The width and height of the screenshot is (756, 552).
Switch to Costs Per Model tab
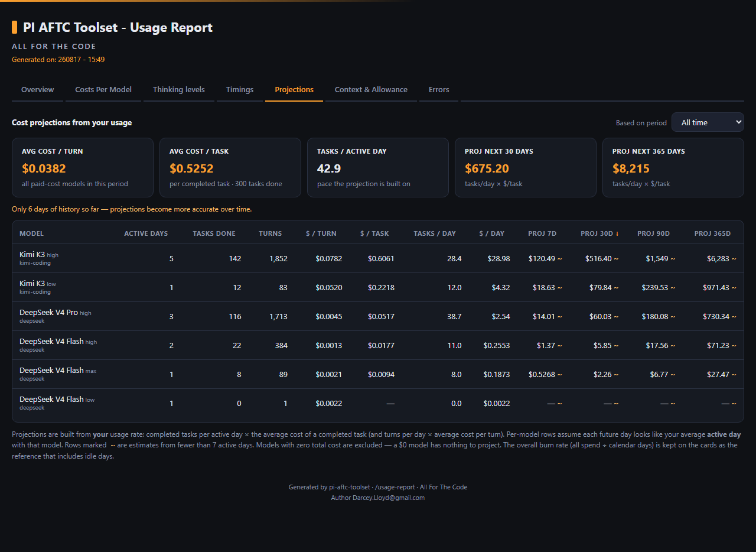pyautogui.click(x=103, y=90)
